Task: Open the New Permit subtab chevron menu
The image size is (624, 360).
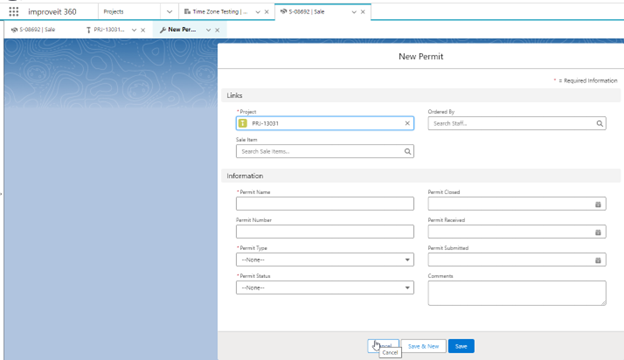Action: tap(209, 30)
